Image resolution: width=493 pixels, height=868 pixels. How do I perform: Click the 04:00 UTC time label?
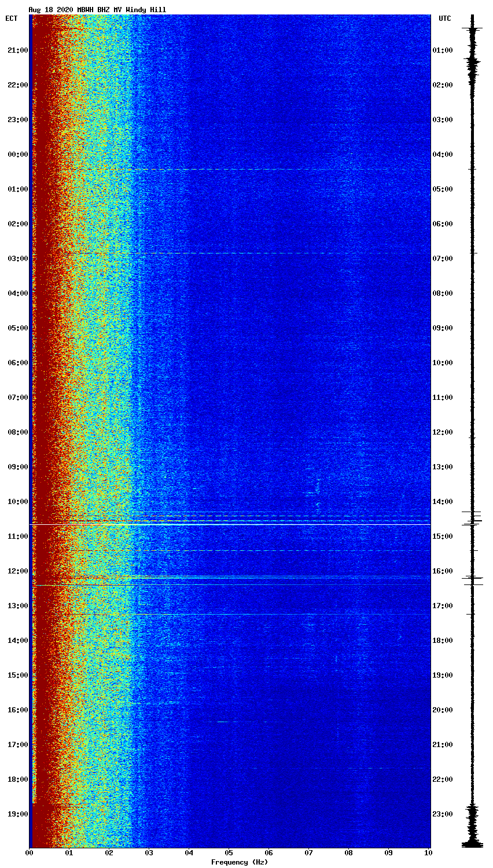pyautogui.click(x=443, y=155)
